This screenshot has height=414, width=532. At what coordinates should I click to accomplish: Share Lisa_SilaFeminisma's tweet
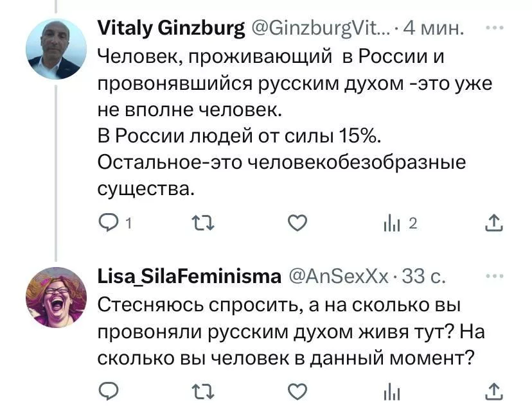tap(492, 391)
